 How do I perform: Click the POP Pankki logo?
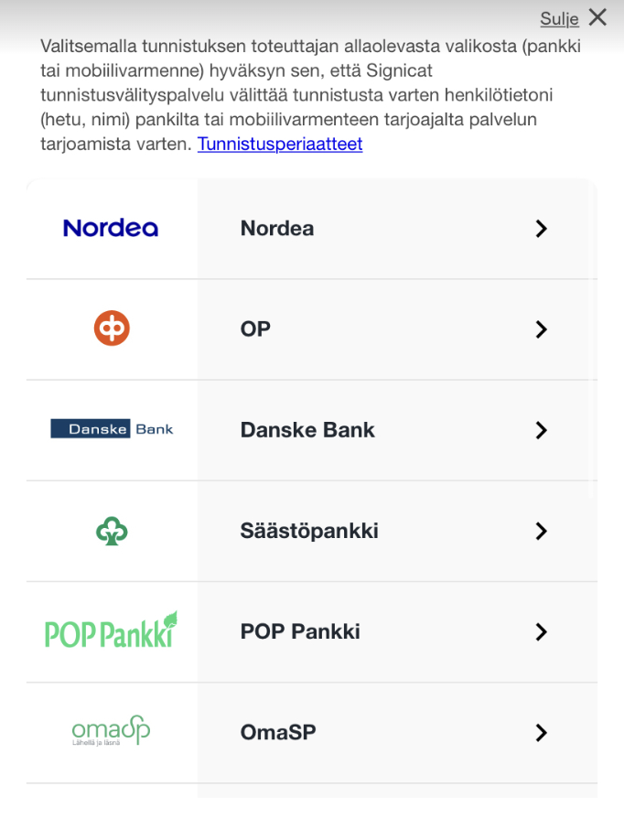111,631
